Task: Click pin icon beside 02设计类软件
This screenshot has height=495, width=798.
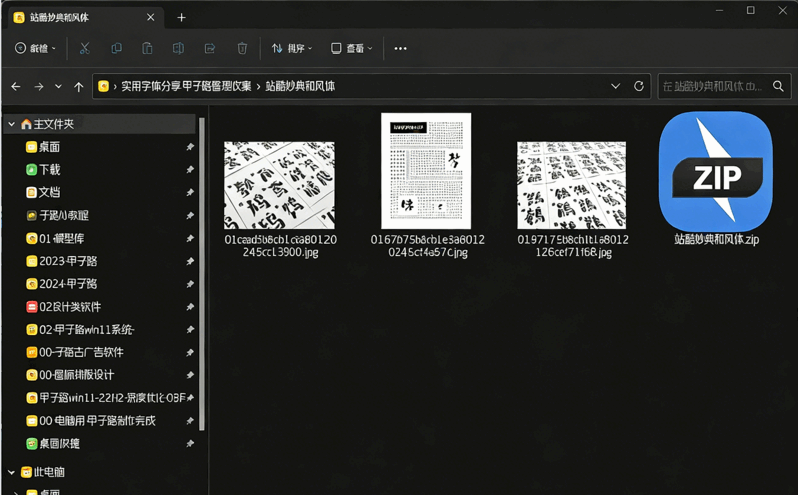Action: [190, 307]
